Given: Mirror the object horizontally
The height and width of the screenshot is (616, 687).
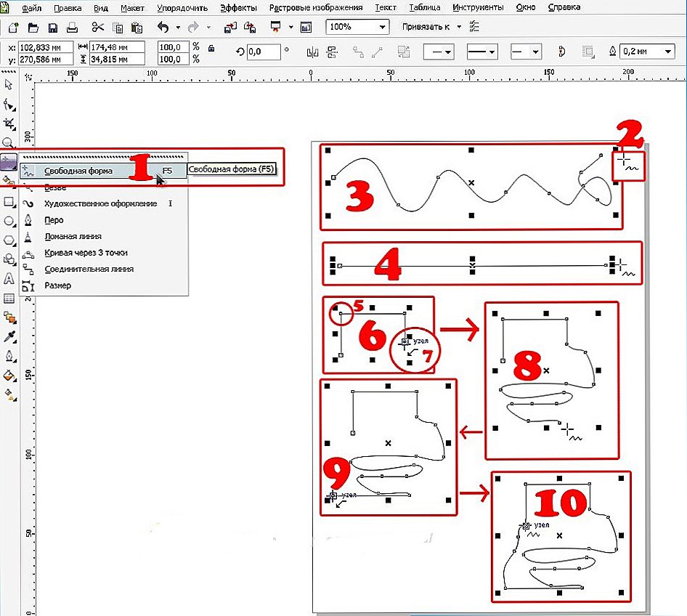Looking at the screenshot, I should (x=312, y=52).
